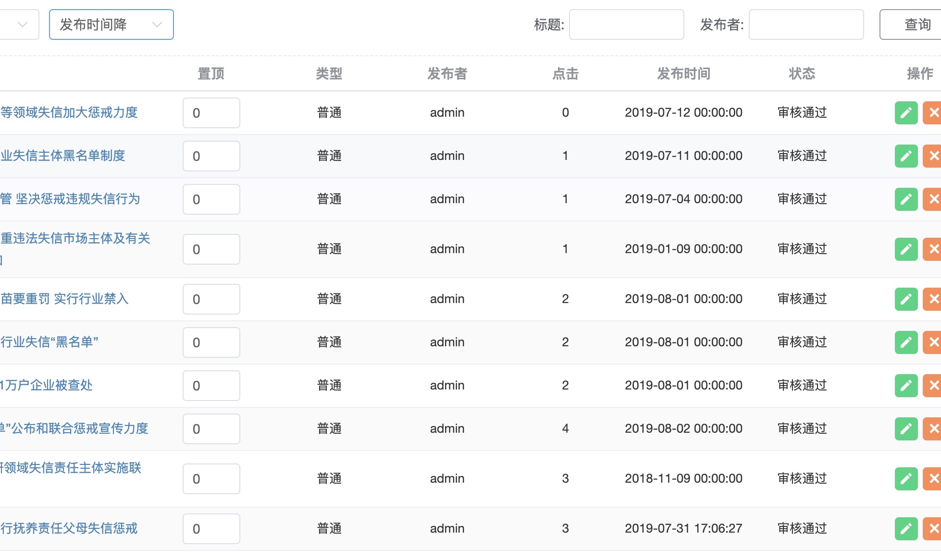Open link 业失信主体黑名单制度

pos(63,156)
